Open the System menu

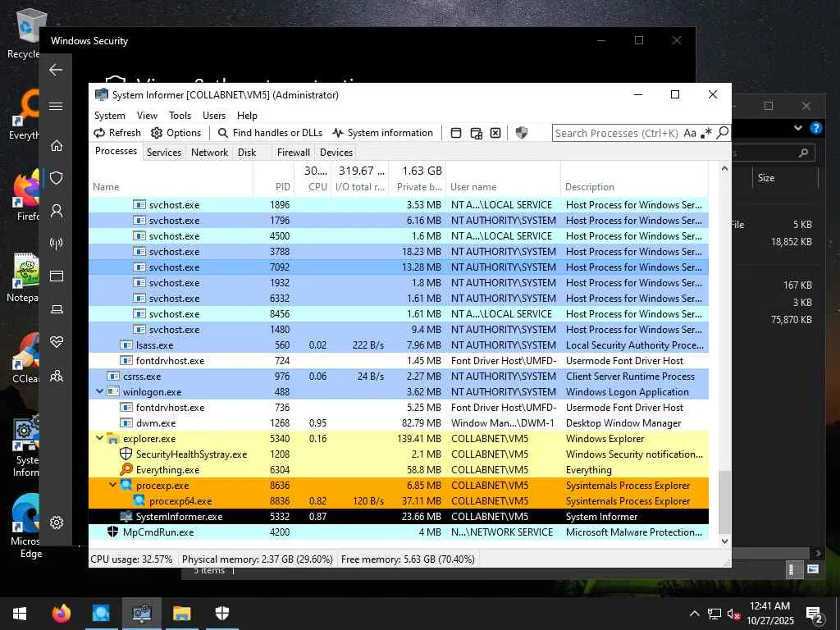[110, 115]
